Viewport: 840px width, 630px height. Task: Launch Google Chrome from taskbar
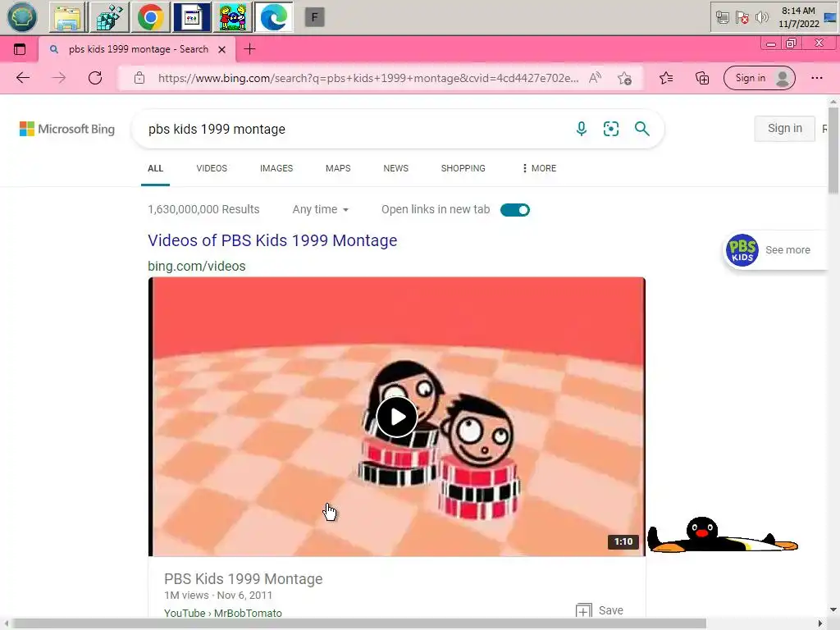pos(151,17)
